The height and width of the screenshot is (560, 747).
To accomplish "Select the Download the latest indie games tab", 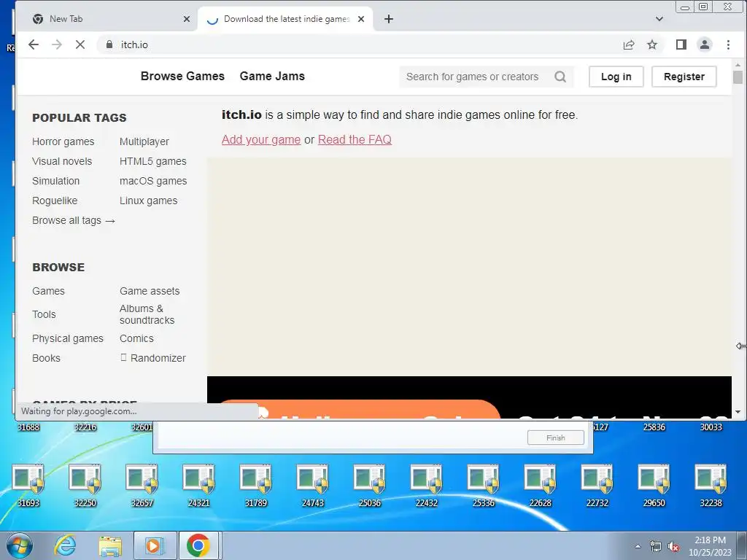I will pyautogui.click(x=285, y=19).
